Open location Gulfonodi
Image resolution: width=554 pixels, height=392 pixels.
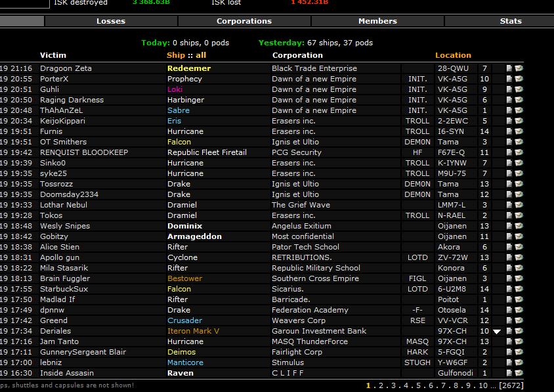456,373
